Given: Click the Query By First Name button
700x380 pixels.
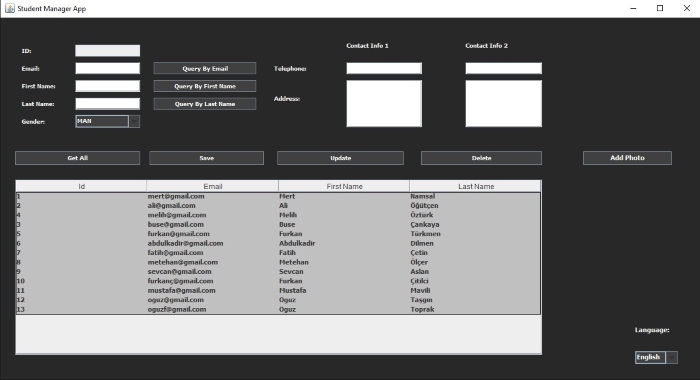Looking at the screenshot, I should pos(205,86).
